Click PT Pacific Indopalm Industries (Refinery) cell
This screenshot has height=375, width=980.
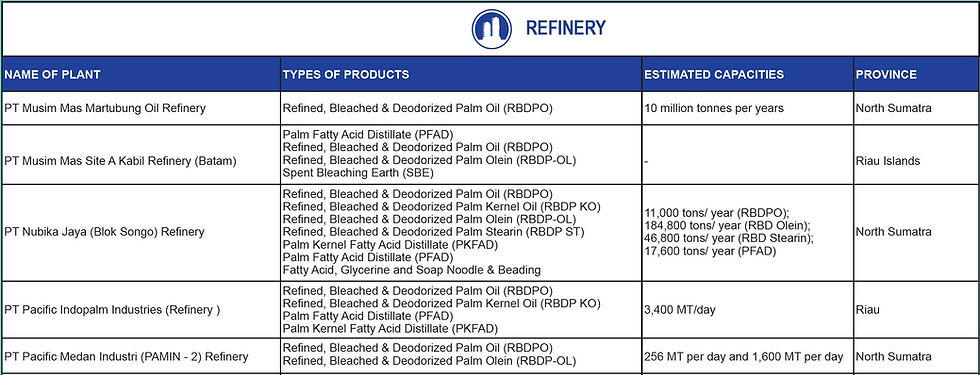coord(141,310)
